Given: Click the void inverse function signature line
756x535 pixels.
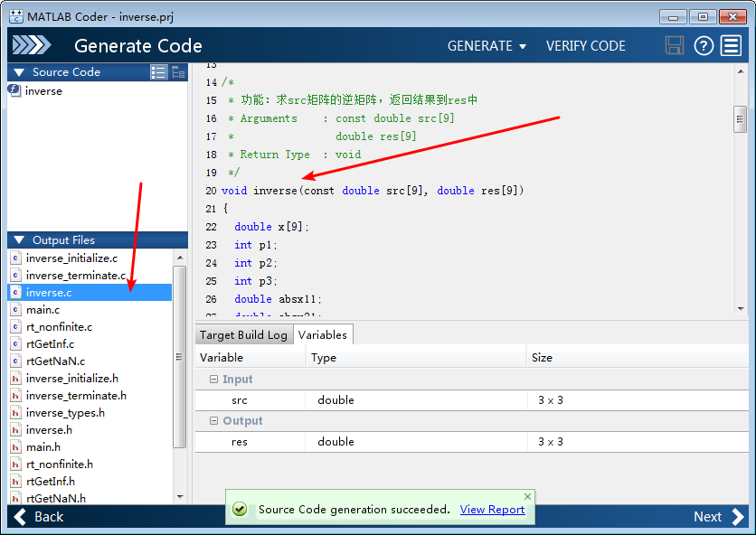Looking at the screenshot, I should [373, 191].
